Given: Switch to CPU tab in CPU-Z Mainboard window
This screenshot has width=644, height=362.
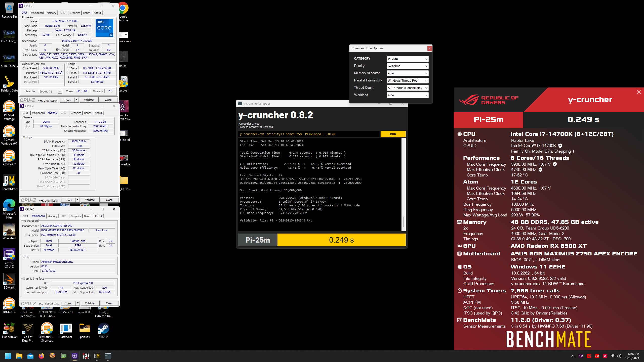Looking at the screenshot, I should point(25,216).
